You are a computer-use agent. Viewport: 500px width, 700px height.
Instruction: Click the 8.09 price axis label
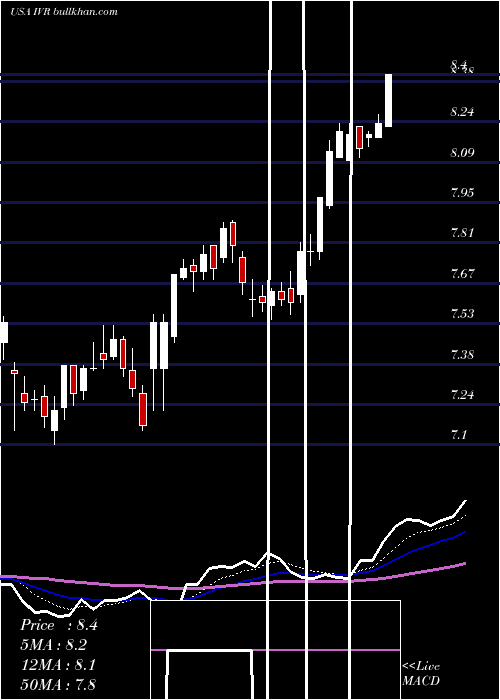pyautogui.click(x=462, y=153)
